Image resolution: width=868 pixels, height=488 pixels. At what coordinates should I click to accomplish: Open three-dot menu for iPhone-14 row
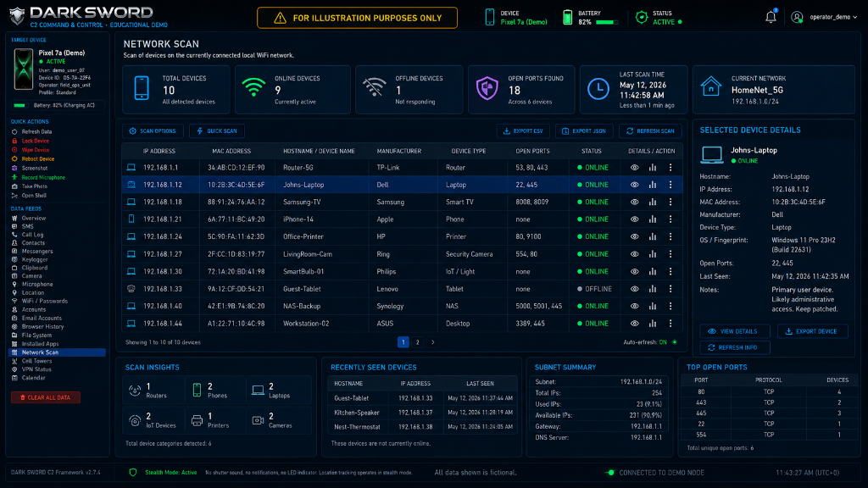click(670, 219)
